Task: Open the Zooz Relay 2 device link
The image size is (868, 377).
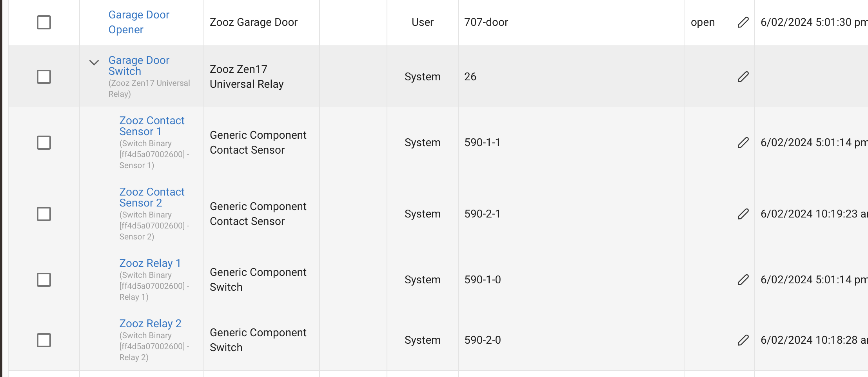Action: point(150,323)
